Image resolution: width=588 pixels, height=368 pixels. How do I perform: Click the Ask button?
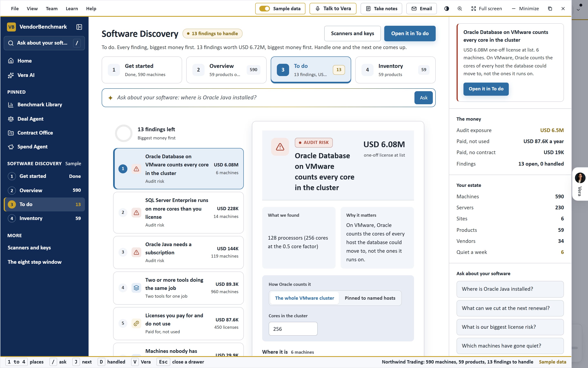423,98
